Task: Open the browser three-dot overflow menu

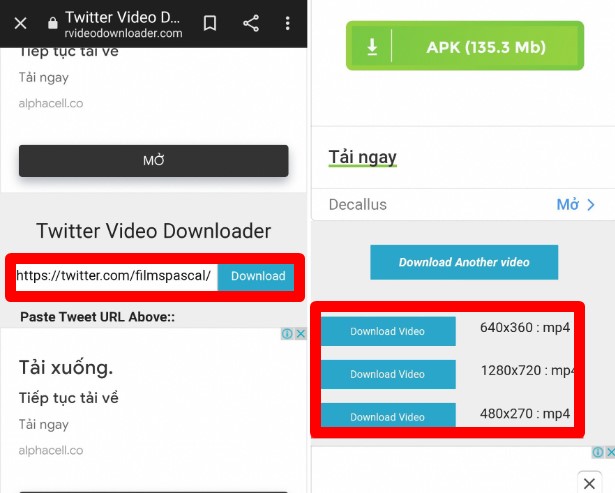Action: [288, 23]
